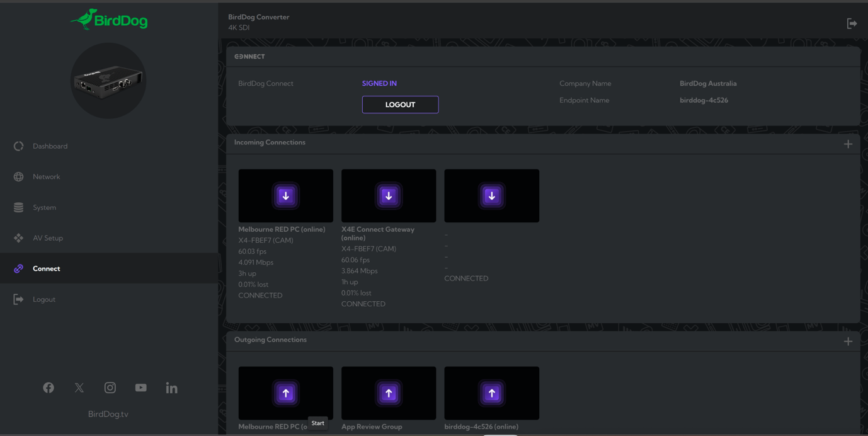Add a new incoming connection

(848, 144)
